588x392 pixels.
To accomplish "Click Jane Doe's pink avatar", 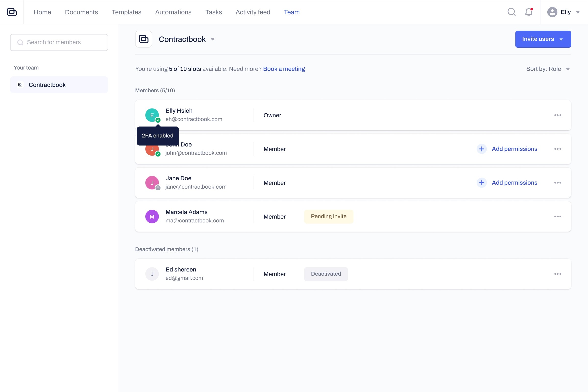I will click(152, 183).
